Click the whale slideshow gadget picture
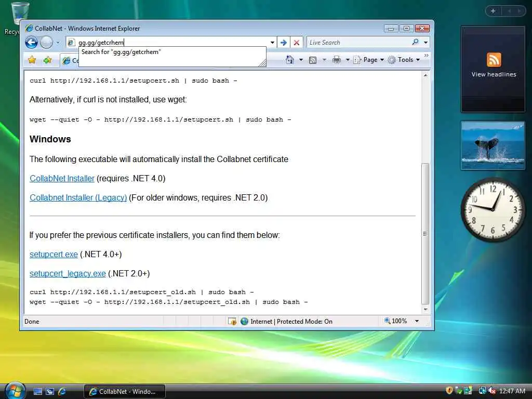Screen dimensions: 532x399 click(493, 145)
